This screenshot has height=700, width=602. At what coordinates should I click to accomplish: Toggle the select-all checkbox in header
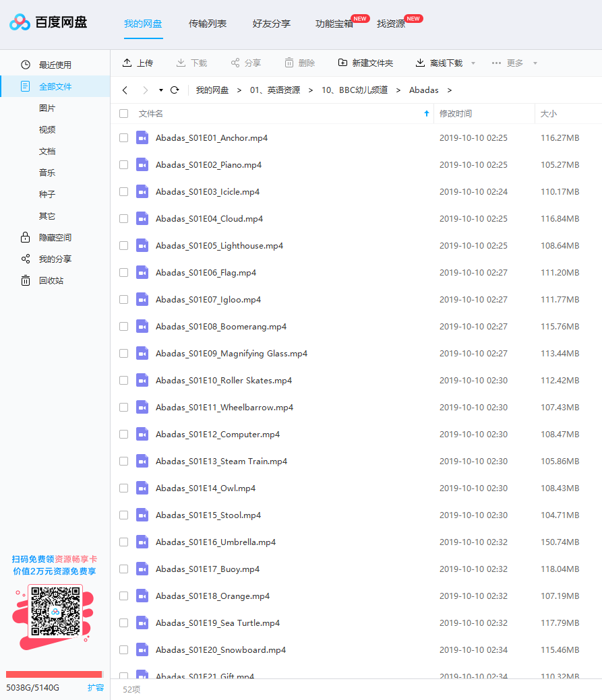tap(124, 114)
